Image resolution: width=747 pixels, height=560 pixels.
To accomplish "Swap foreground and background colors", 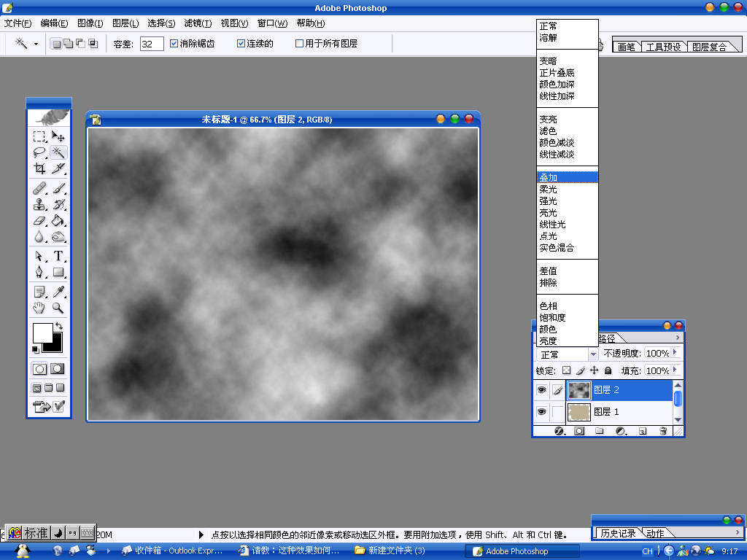I will tap(59, 326).
